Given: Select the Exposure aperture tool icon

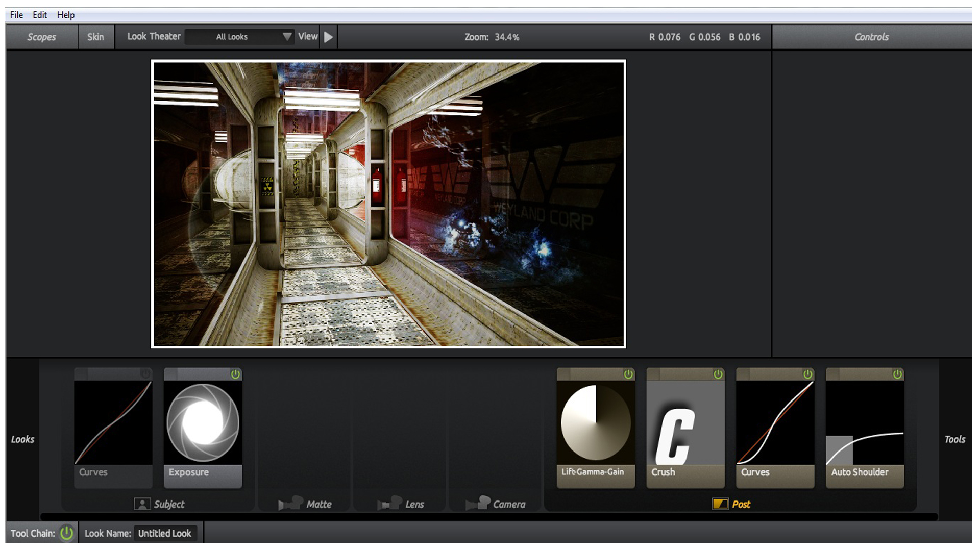Looking at the screenshot, I should click(x=203, y=422).
